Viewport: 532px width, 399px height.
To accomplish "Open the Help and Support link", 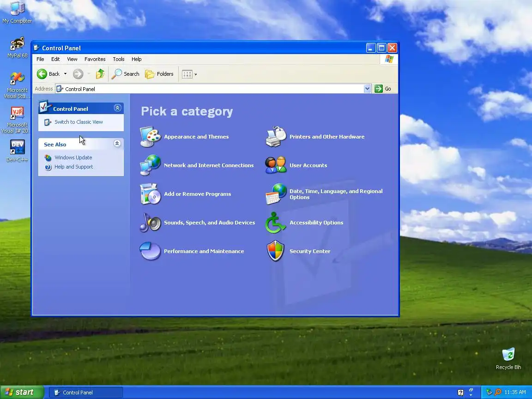I will click(73, 167).
